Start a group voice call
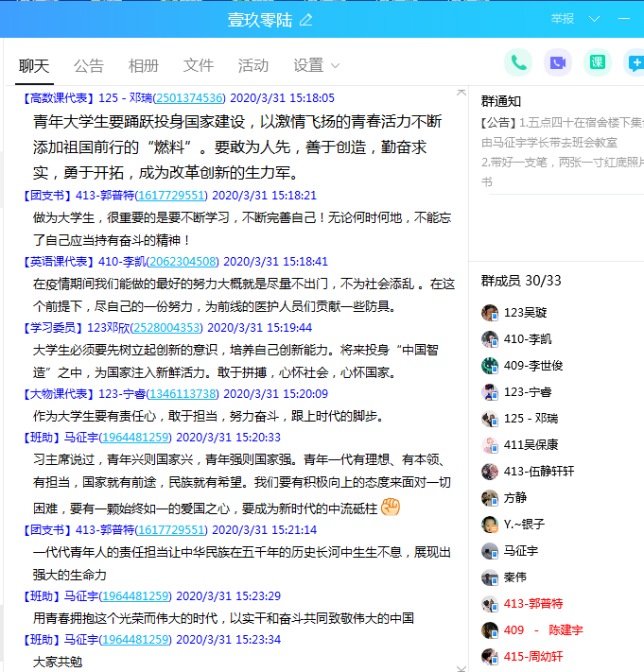This screenshot has height=672, width=644. click(x=517, y=63)
